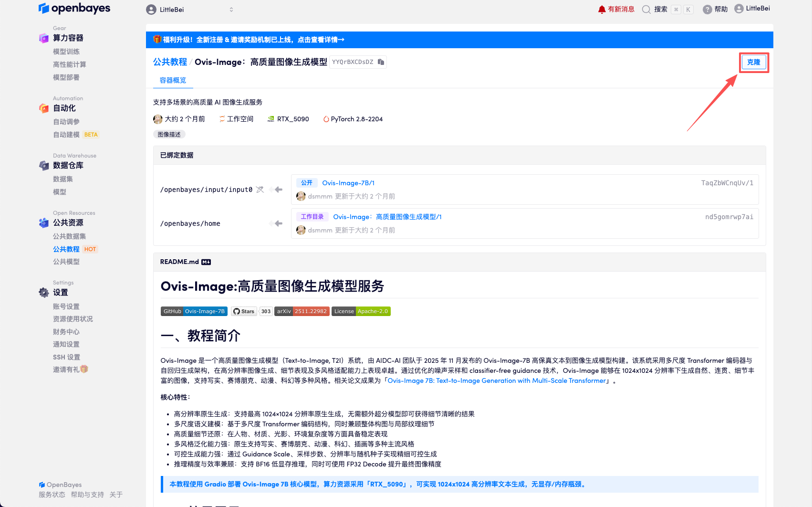This screenshot has height=507, width=812.
Task: Click dsmmm avatar in the 工作目录 row
Action: tap(301, 230)
